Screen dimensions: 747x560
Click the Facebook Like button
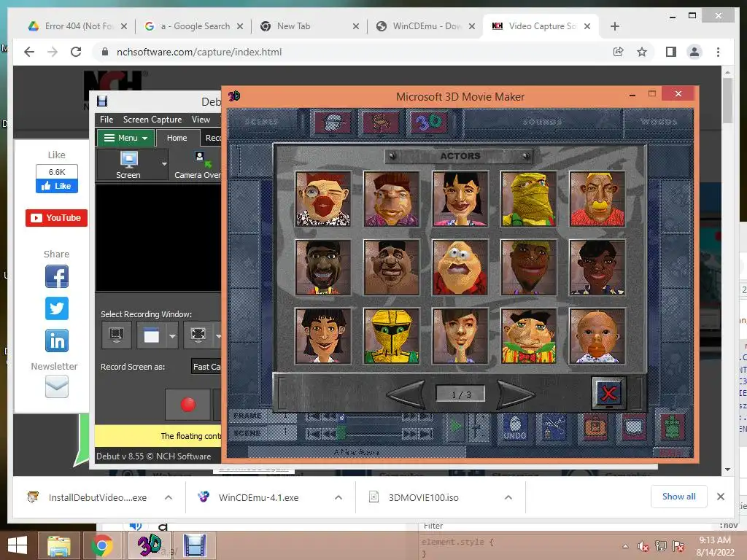(57, 186)
